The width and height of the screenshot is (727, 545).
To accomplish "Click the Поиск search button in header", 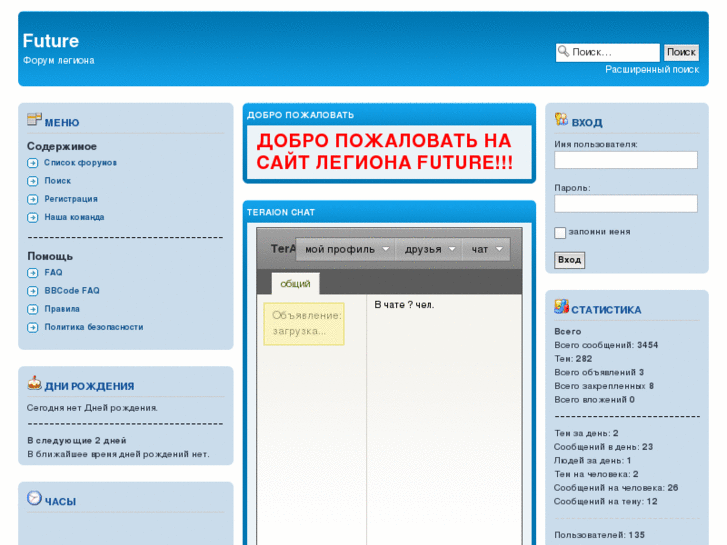I will [x=681, y=52].
